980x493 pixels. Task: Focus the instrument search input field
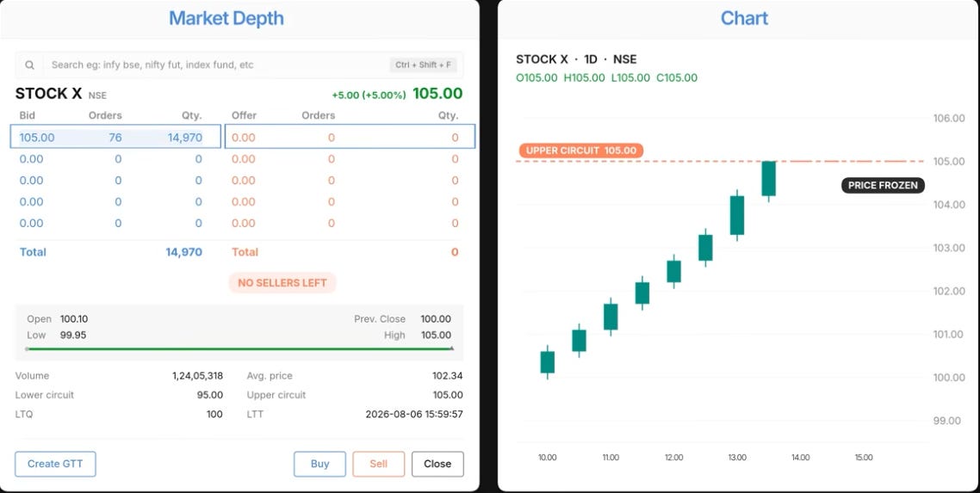[x=215, y=65]
